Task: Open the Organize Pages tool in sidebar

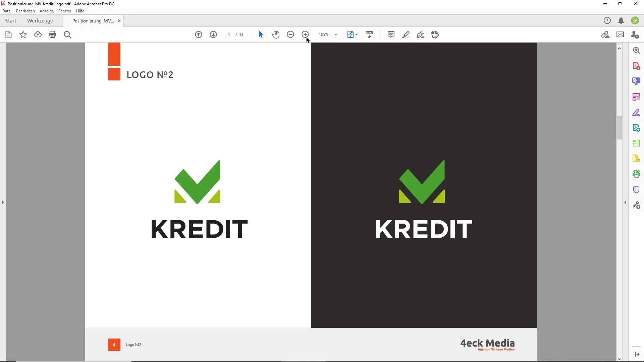Action: [636, 97]
